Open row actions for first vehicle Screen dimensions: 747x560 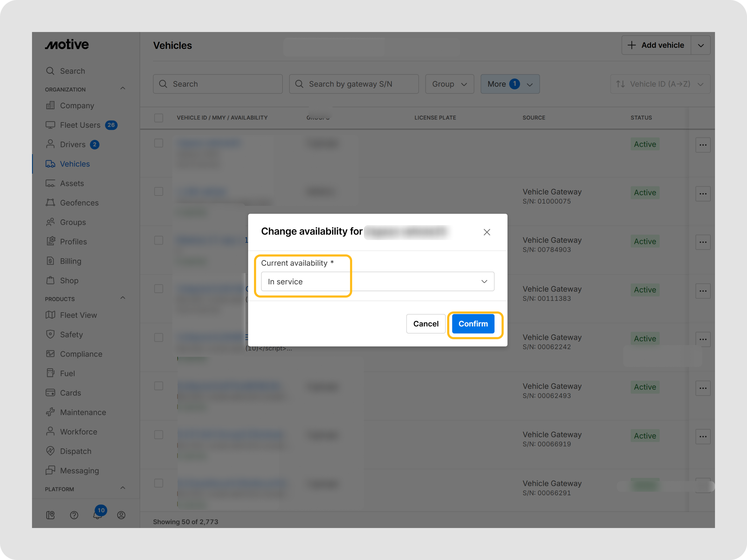(x=703, y=145)
